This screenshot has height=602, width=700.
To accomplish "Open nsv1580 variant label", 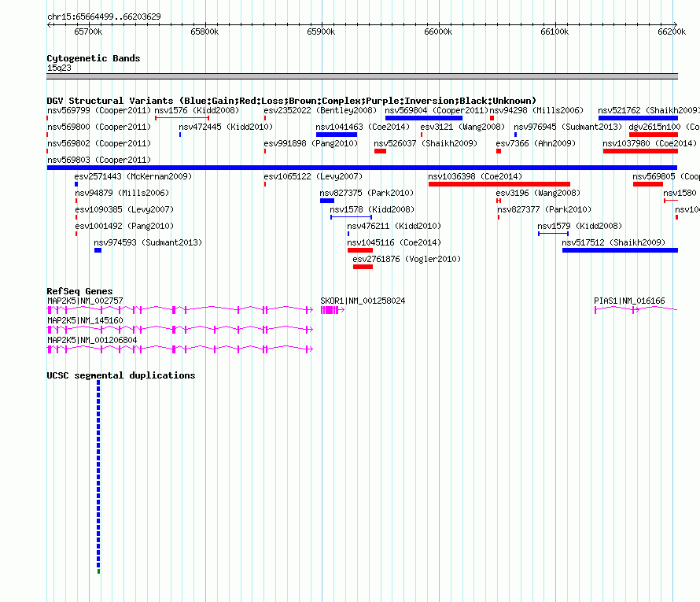I will (680, 193).
